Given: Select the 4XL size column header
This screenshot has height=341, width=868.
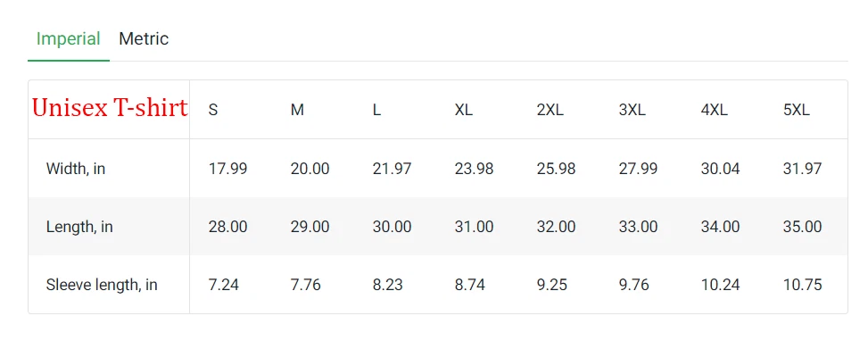Looking at the screenshot, I should click(714, 110).
